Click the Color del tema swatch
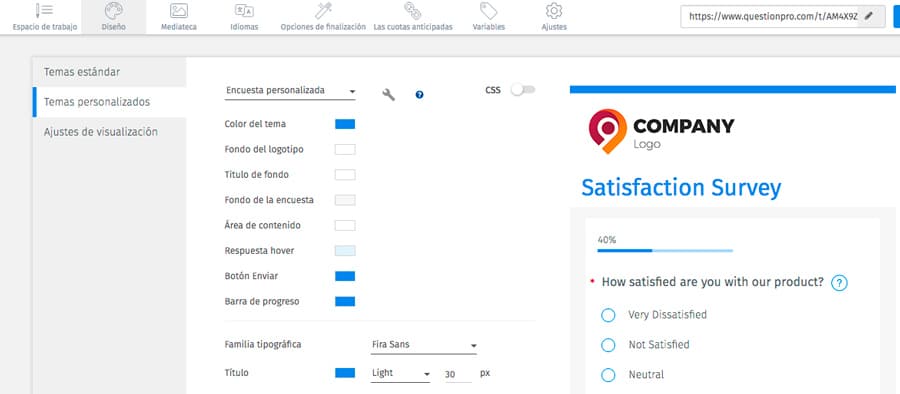This screenshot has width=900, height=394. pos(345,124)
